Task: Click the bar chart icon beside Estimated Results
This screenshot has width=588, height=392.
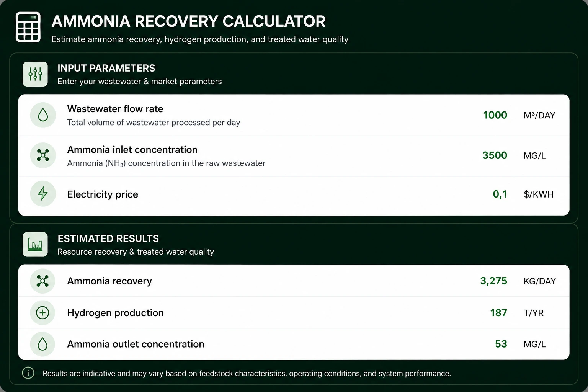Action: point(35,244)
